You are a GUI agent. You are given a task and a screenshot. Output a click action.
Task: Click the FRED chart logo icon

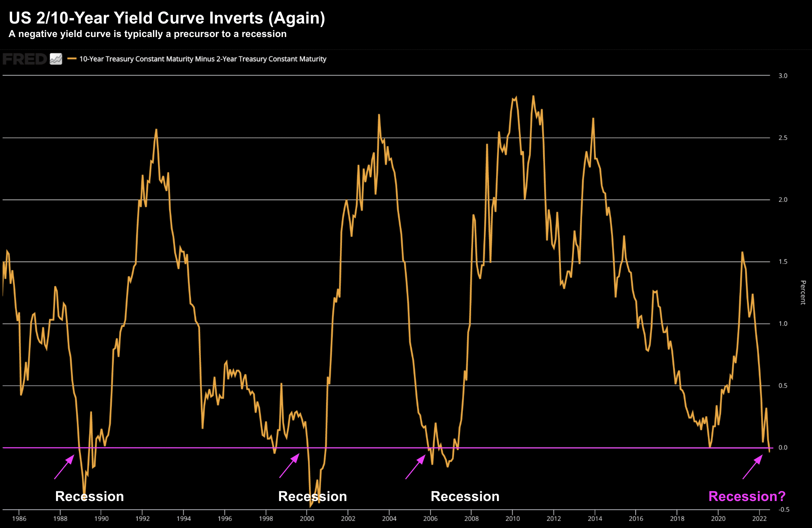point(56,59)
